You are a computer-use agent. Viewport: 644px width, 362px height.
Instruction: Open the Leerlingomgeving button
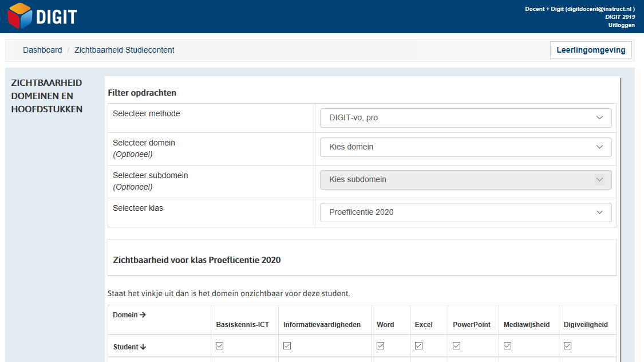pyautogui.click(x=591, y=50)
